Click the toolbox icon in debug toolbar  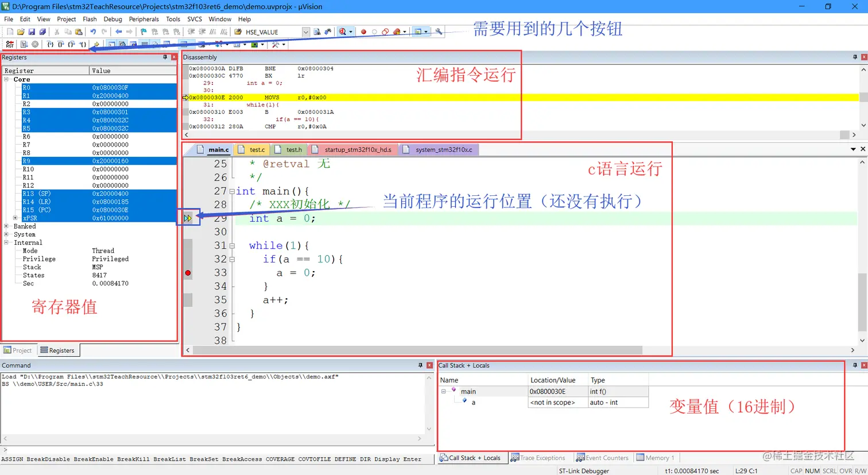click(276, 44)
